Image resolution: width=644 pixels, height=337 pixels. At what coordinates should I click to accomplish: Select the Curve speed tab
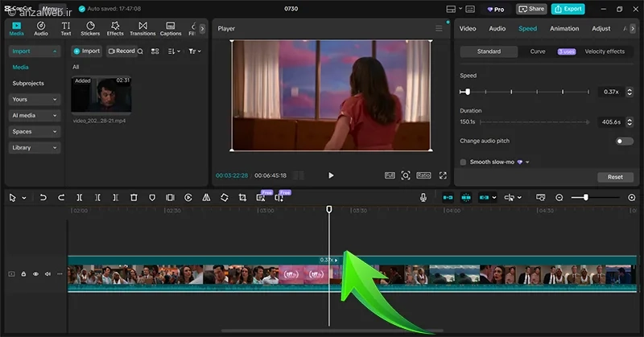pos(538,51)
